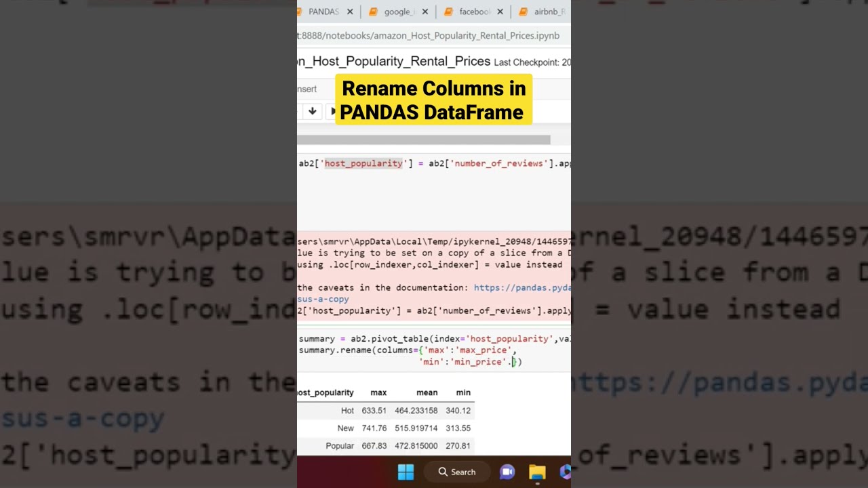The height and width of the screenshot is (488, 868).
Task: Click the 340.12 table cell
Action: tap(458, 411)
